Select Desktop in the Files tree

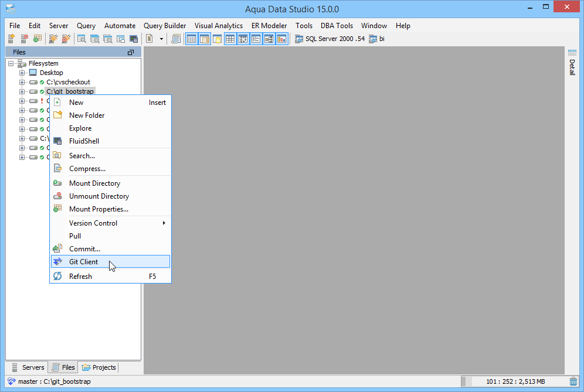(52, 73)
